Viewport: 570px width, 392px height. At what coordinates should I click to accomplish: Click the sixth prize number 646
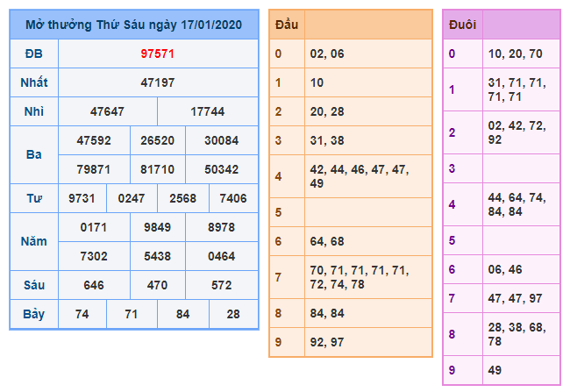click(x=94, y=285)
